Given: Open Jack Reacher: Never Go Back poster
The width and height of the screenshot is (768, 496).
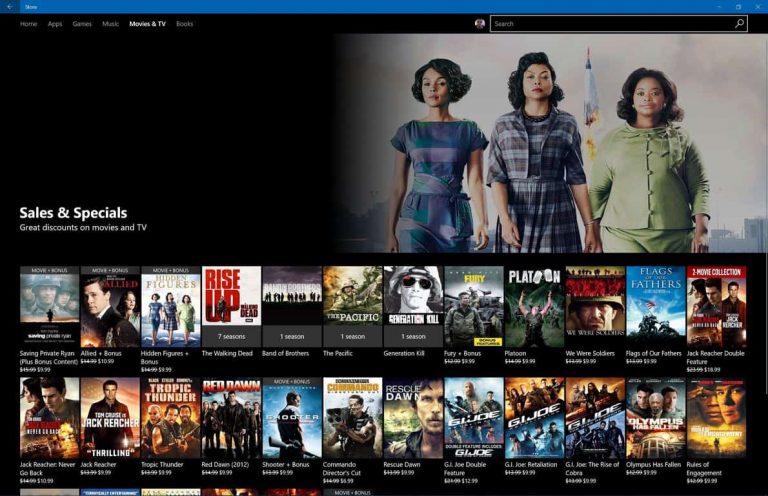Looking at the screenshot, I should [x=49, y=418].
